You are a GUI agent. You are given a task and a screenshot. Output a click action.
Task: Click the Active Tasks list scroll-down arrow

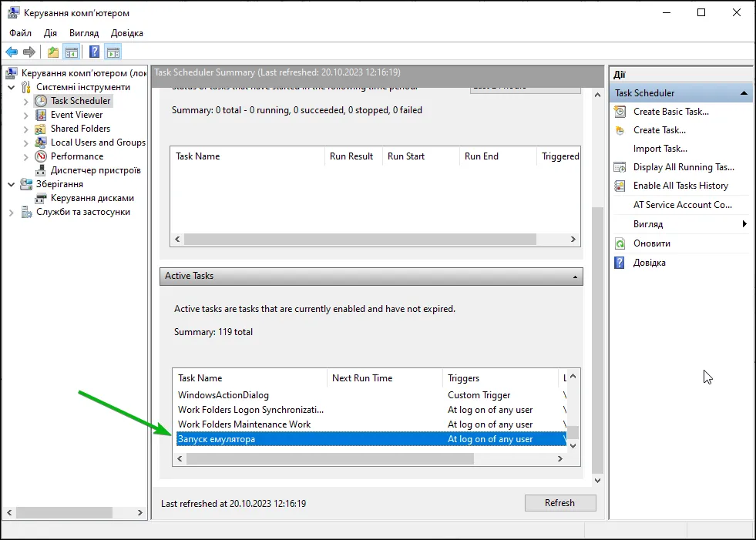coord(573,446)
